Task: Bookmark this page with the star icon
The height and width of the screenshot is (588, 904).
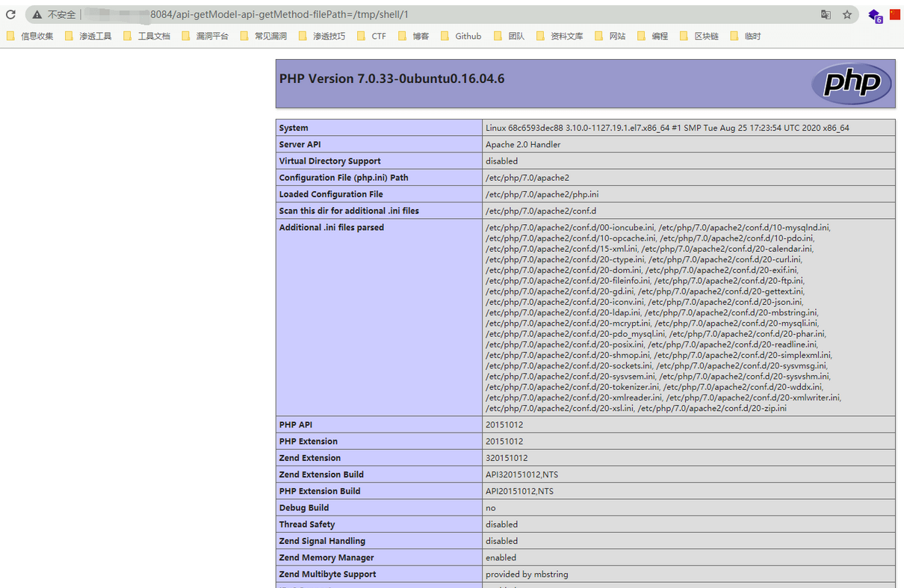Action: click(847, 14)
